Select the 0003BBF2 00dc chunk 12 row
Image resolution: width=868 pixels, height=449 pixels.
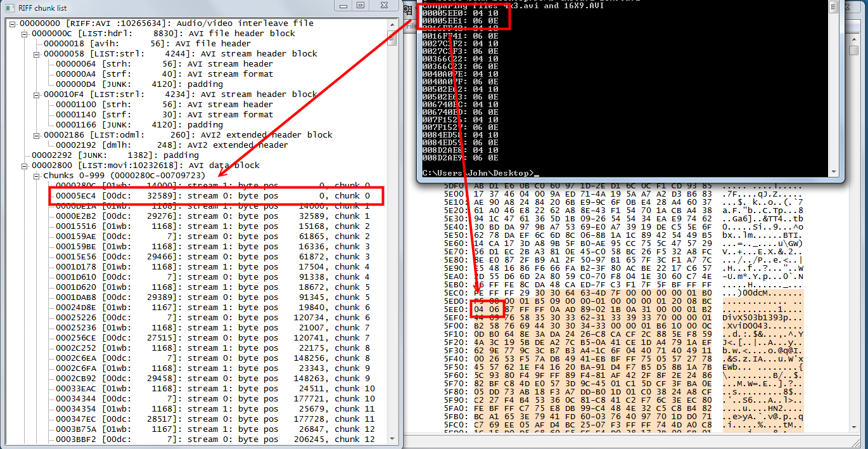click(215, 439)
